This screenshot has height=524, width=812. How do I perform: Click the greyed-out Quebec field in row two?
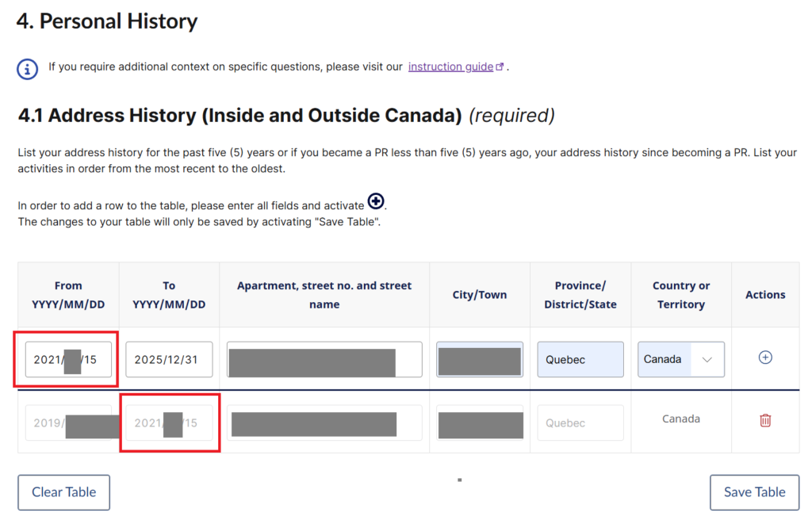pyautogui.click(x=580, y=423)
